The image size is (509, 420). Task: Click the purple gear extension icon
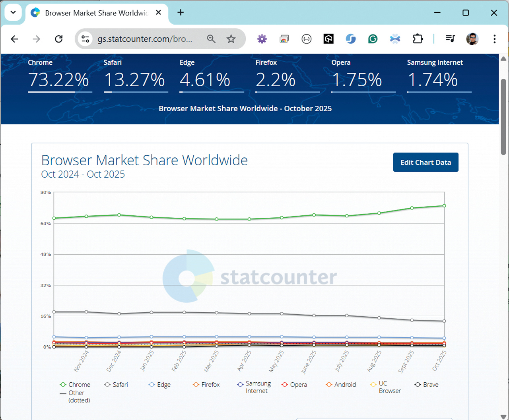tap(262, 39)
